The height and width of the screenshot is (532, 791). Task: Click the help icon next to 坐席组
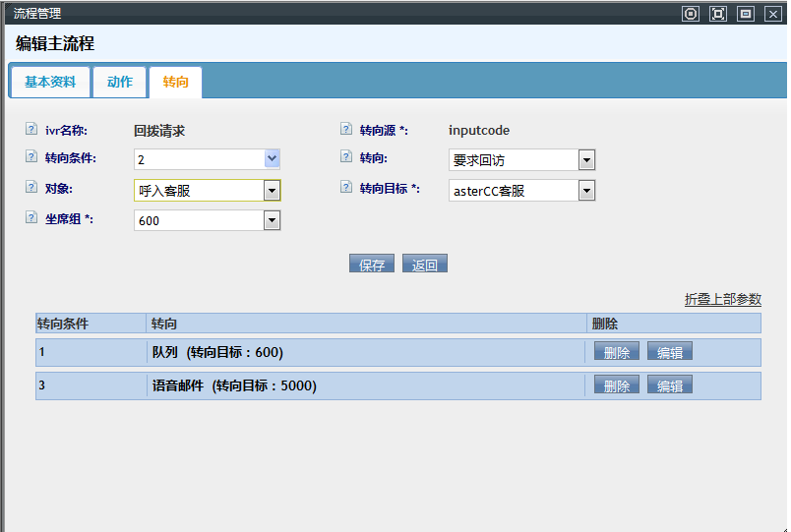click(30, 218)
